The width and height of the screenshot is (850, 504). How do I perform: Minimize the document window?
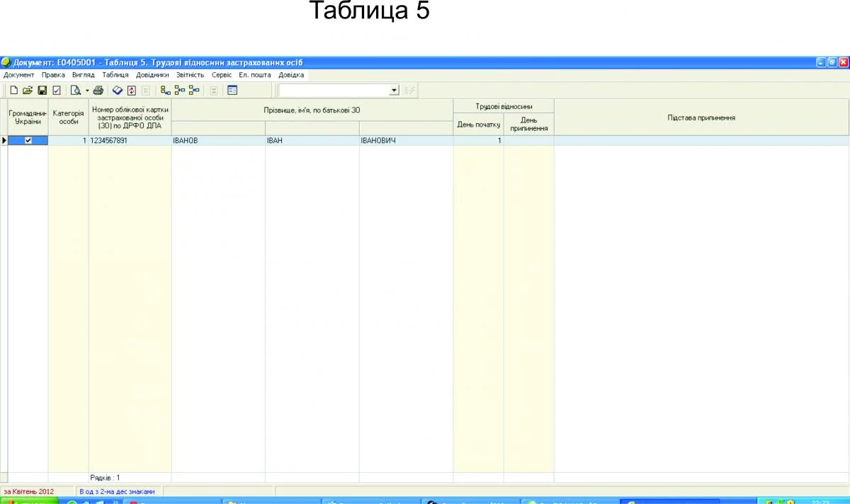pyautogui.click(x=821, y=62)
